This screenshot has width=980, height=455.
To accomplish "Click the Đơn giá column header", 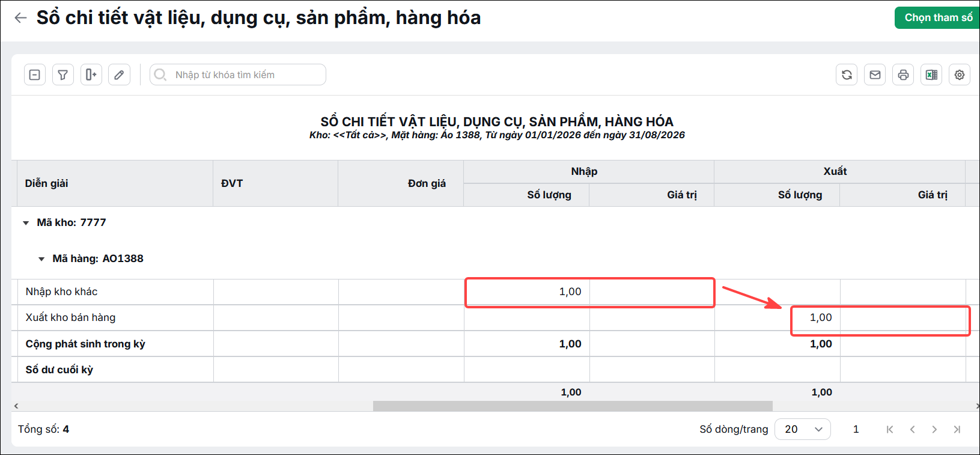I will [x=427, y=183].
